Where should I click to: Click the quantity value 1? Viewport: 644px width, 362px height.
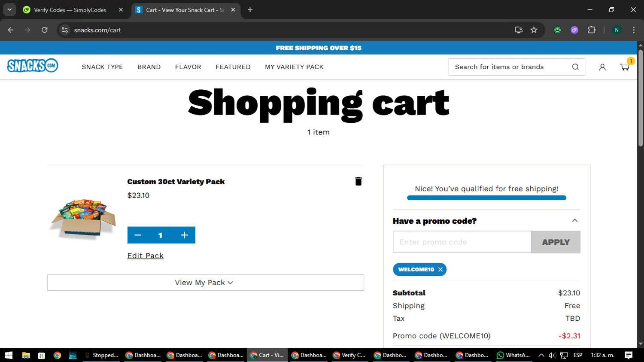(160, 235)
